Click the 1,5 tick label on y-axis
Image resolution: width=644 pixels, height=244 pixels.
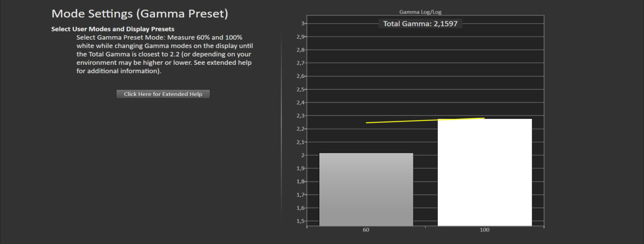(x=300, y=221)
